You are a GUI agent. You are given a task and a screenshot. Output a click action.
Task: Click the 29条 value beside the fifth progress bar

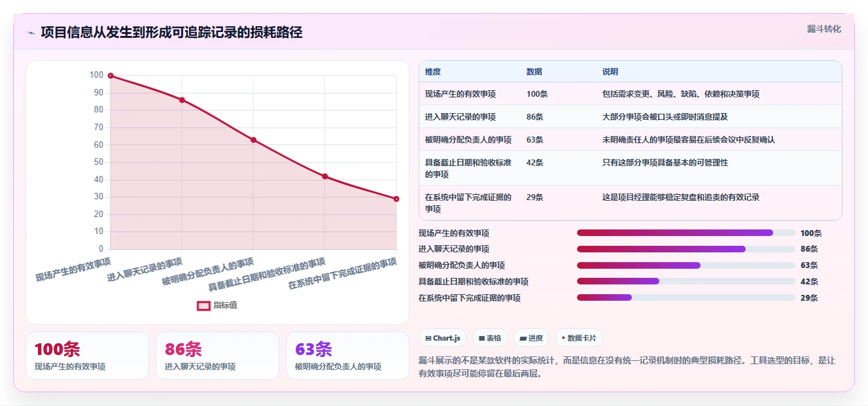(809, 297)
